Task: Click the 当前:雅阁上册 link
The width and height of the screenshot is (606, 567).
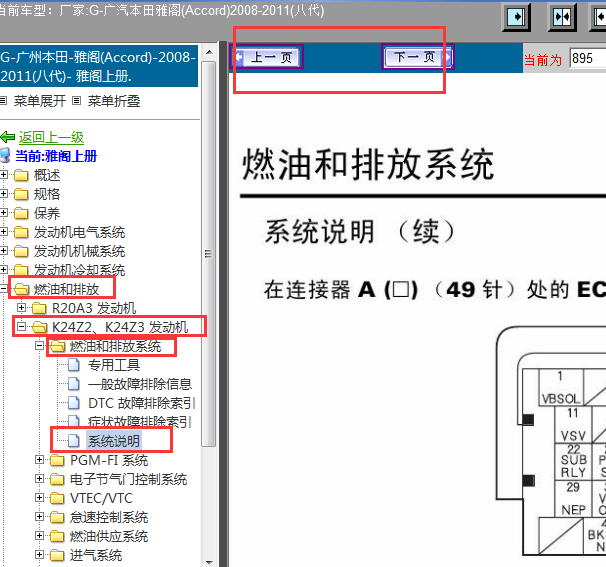Action: [56, 156]
